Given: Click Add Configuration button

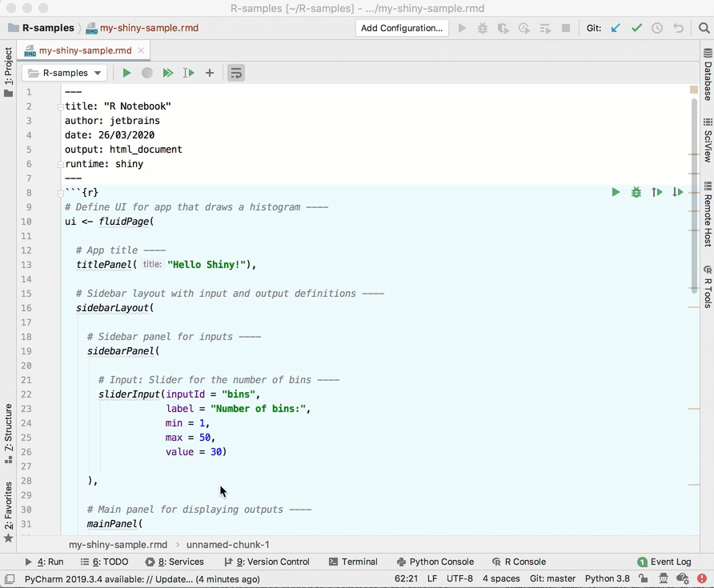Looking at the screenshot, I should point(402,28).
